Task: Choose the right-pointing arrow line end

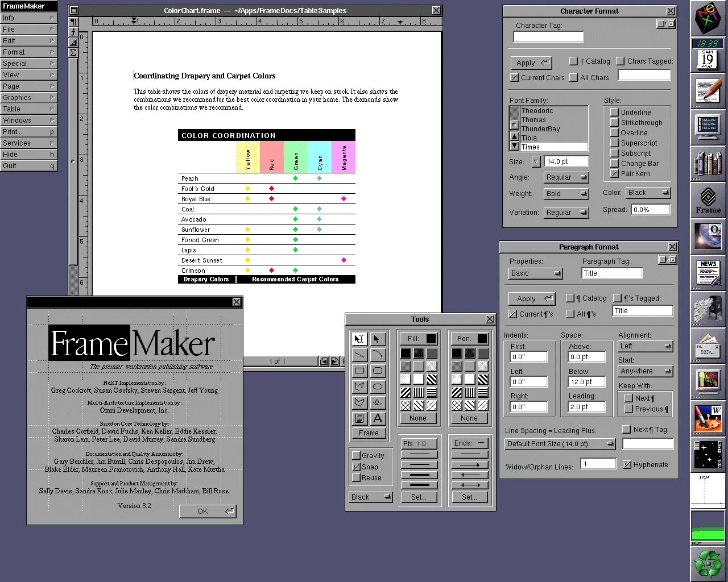Action: (x=470, y=465)
